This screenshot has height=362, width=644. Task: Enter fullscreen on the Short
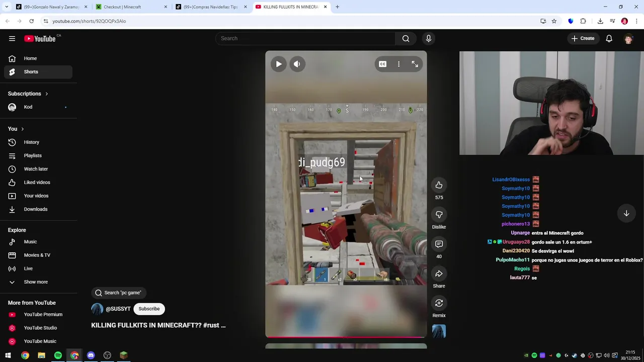click(x=415, y=64)
